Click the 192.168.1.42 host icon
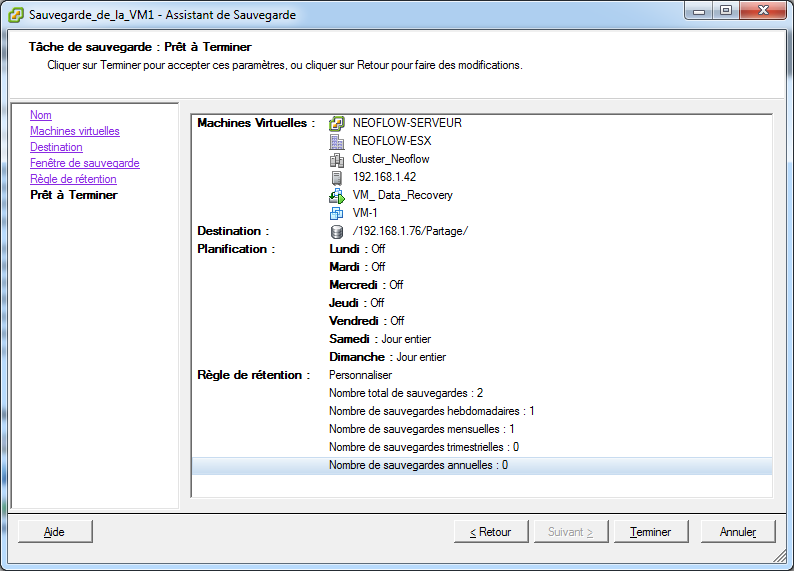The image size is (794, 571). (x=337, y=177)
